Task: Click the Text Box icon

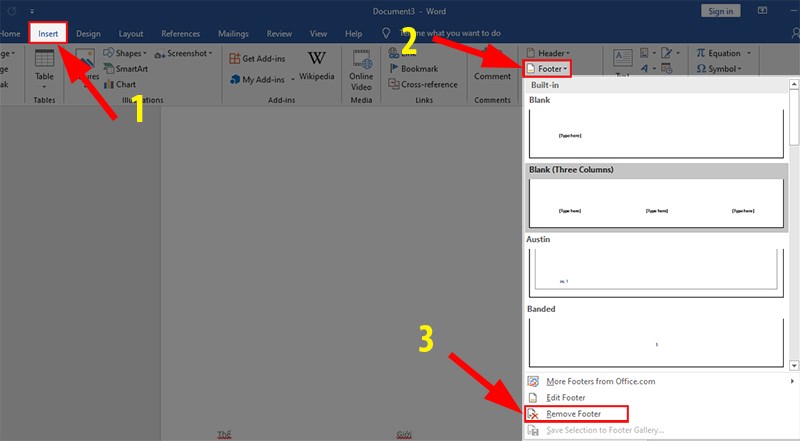Action: pos(622,58)
